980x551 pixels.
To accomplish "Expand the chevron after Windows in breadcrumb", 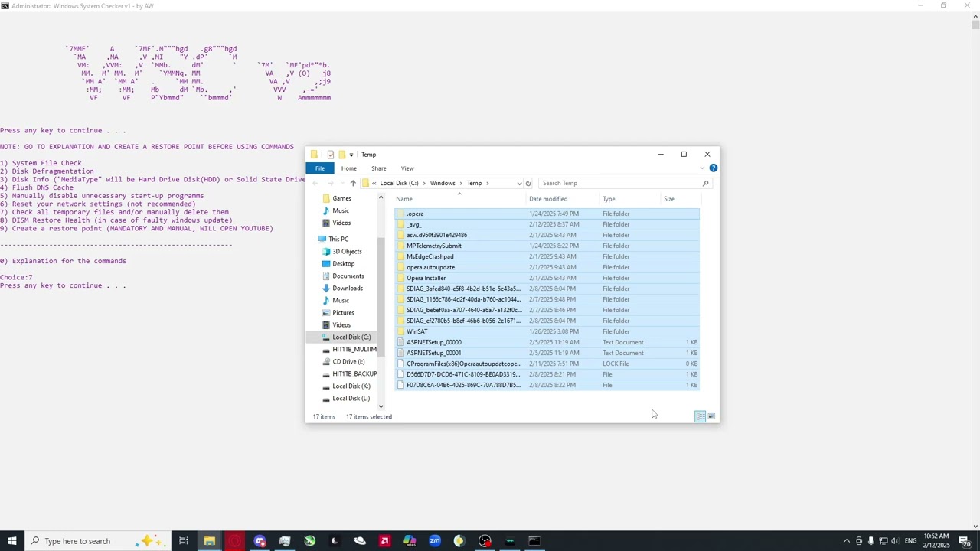I will (461, 183).
